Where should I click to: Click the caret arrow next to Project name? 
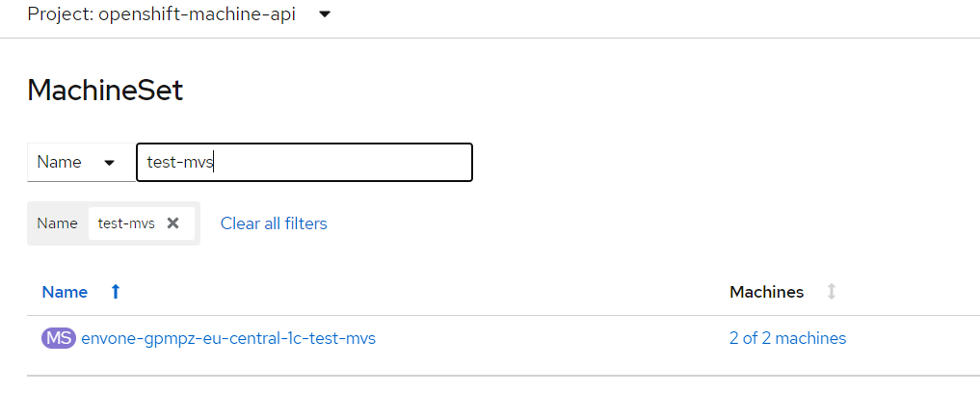(325, 14)
